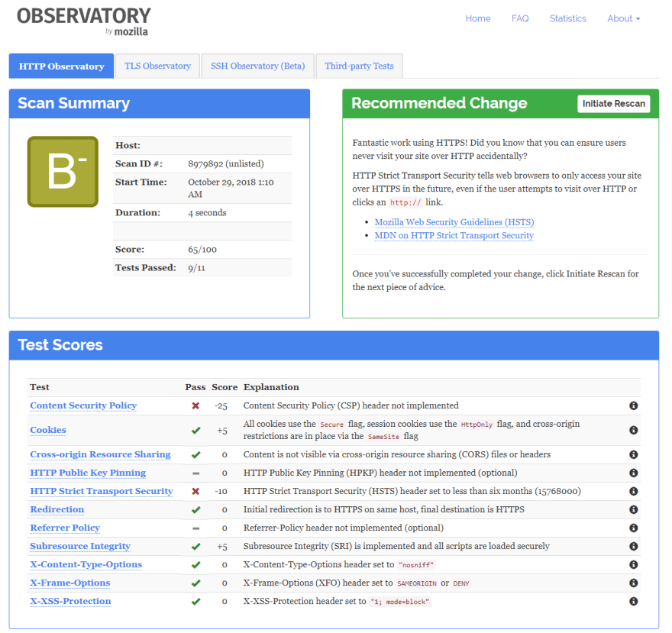Viewport: 672px width, 633px height.
Task: Open SSH Observatory (Beta) tab
Action: point(257,66)
